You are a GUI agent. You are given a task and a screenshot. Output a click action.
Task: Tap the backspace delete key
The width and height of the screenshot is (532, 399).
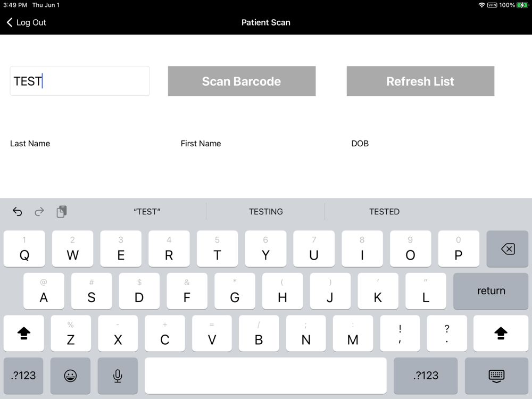pos(507,248)
